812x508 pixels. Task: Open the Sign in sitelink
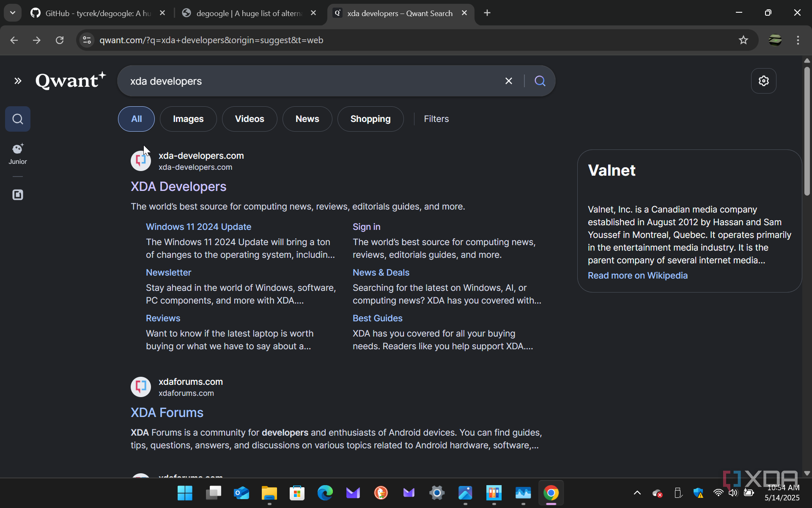pos(367,227)
